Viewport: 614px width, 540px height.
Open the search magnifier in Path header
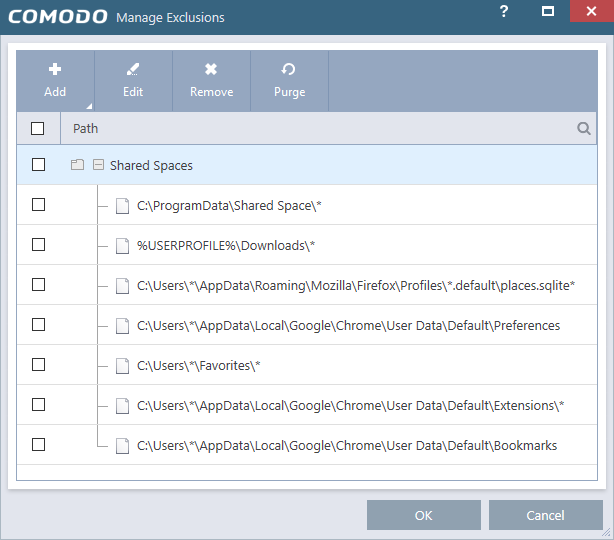583,128
